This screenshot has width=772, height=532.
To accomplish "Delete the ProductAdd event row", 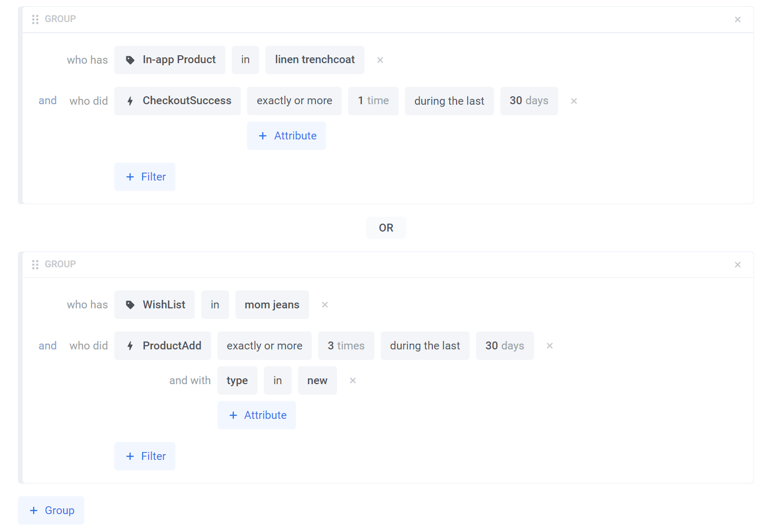I will [x=549, y=346].
